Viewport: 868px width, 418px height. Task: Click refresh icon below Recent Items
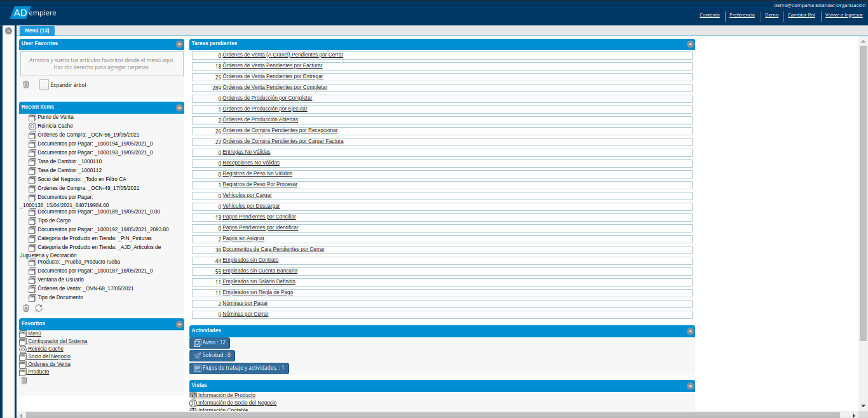39,308
